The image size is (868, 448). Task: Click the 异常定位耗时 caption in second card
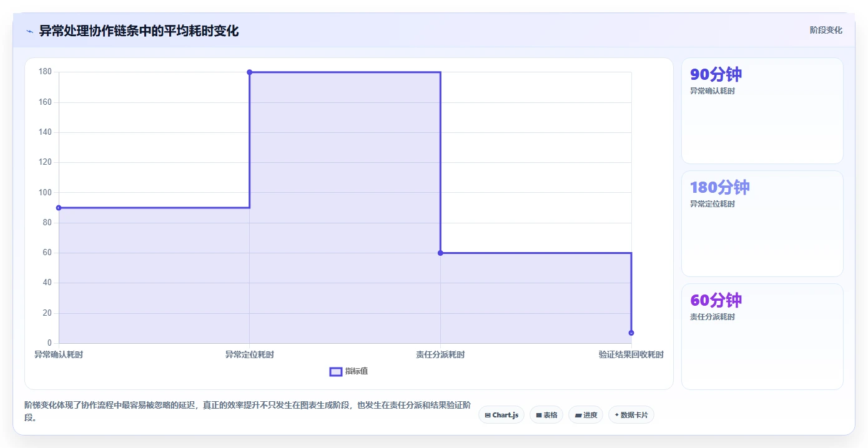[713, 204]
